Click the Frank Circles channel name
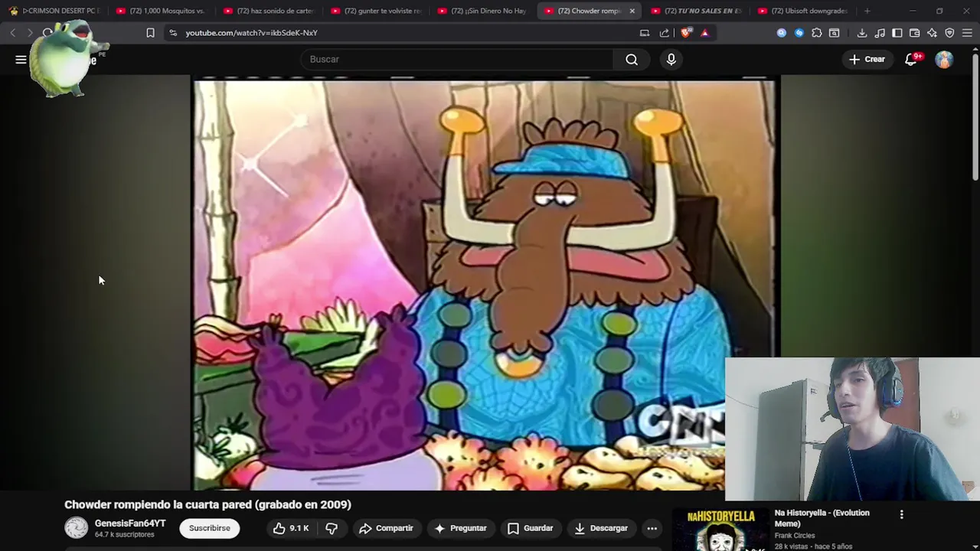 point(795,536)
